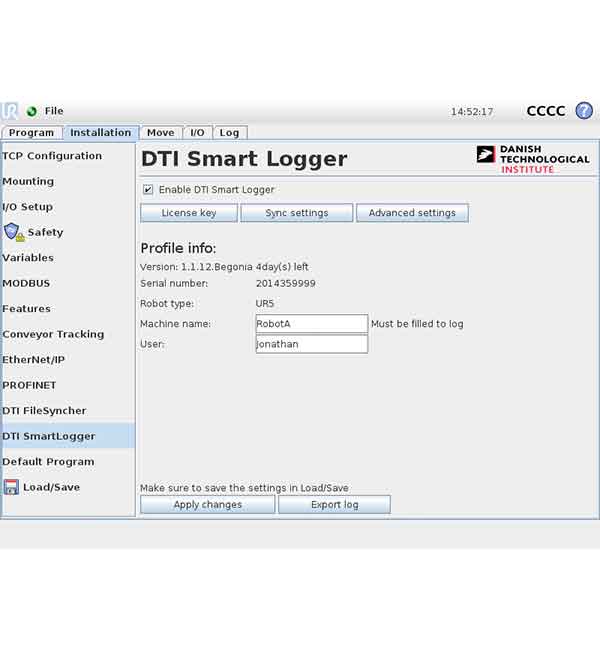Click the License key button
This screenshot has width=600, height=650.
[189, 213]
